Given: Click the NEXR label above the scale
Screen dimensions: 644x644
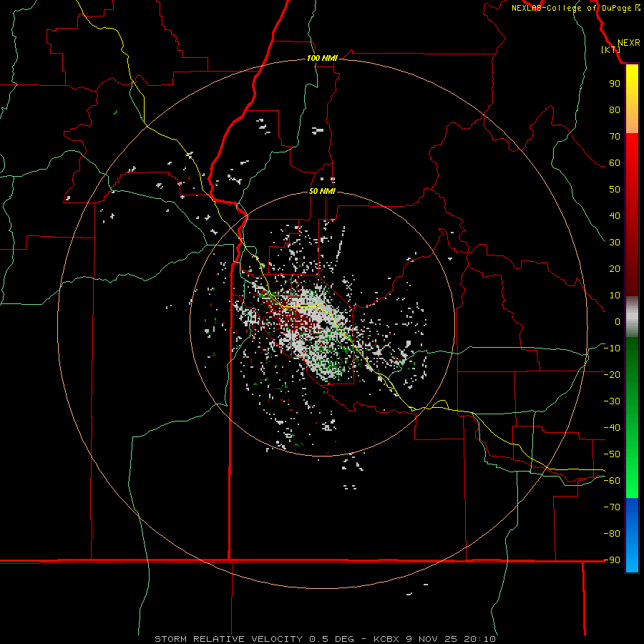Looking at the screenshot, I should pyautogui.click(x=628, y=43).
